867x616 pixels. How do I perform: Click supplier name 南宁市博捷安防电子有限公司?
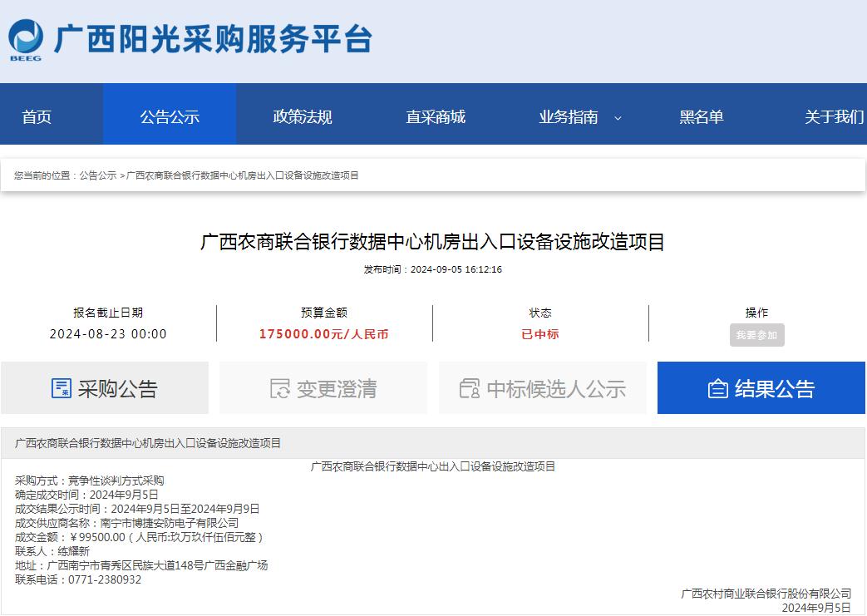(x=170, y=523)
